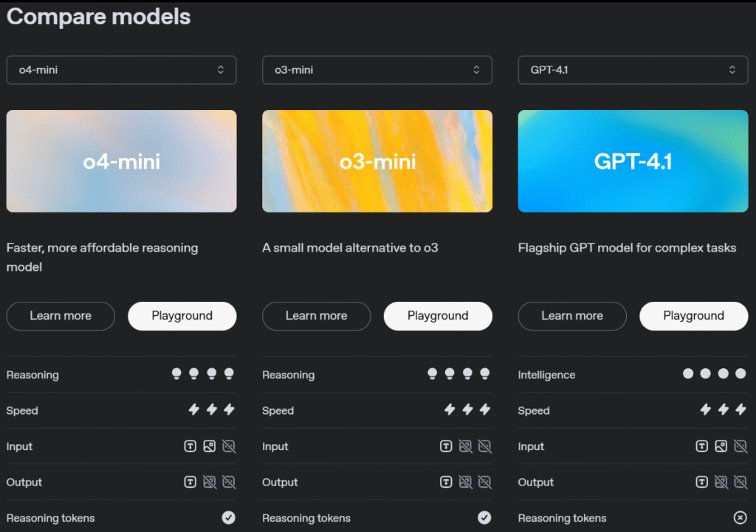
Task: Click Learn more under o3-mini
Action: pyautogui.click(x=316, y=316)
